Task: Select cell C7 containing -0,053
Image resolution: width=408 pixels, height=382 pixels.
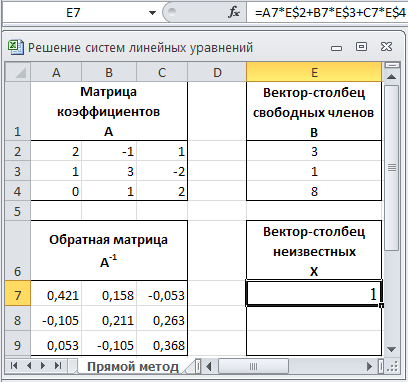Action: pos(162,293)
